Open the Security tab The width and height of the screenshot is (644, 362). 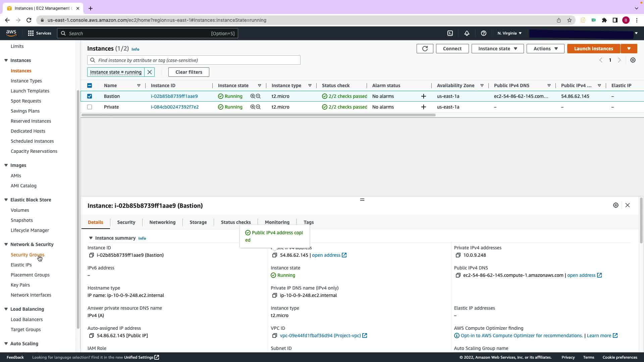tap(126, 222)
